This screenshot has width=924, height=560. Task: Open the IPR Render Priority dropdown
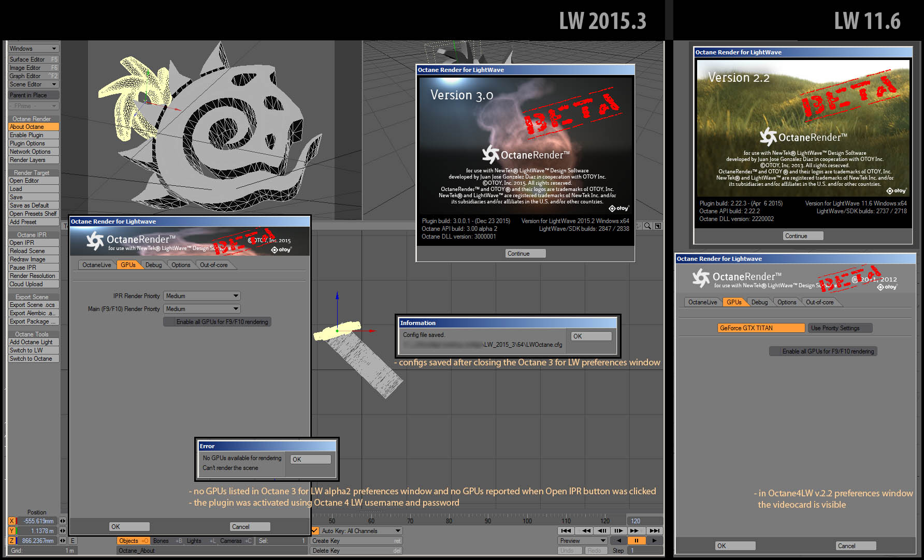(202, 296)
